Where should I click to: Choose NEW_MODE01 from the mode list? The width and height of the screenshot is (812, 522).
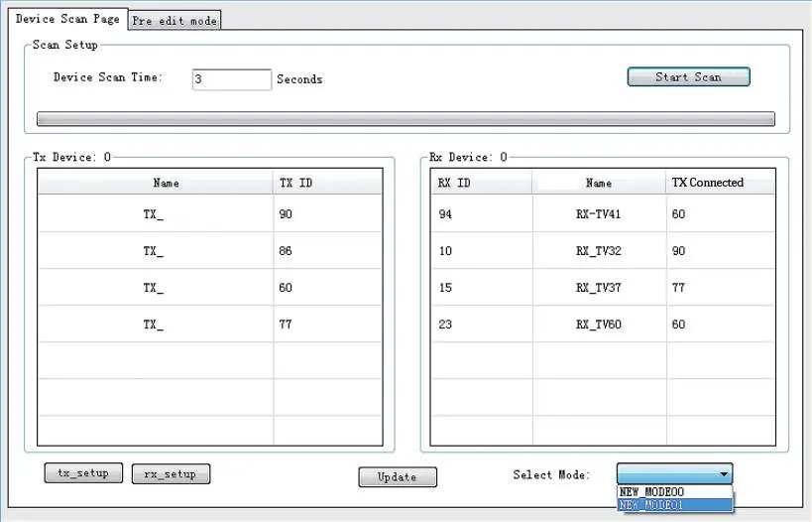[x=675, y=504]
